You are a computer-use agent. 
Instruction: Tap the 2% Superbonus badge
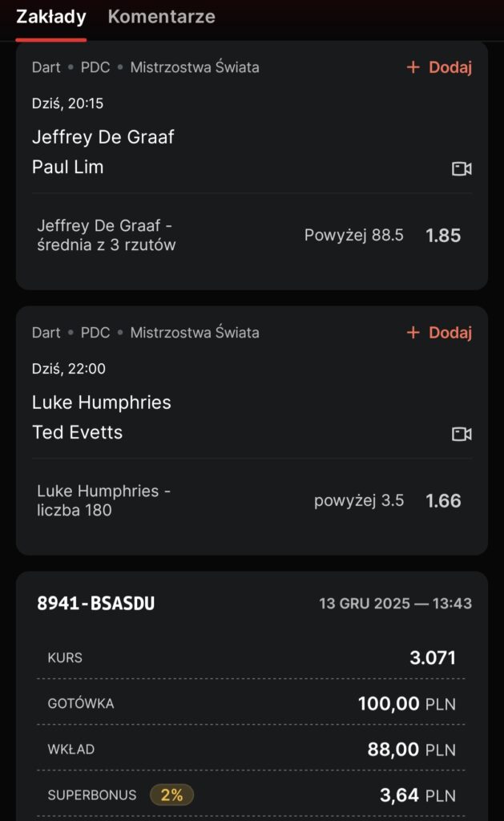pos(171,795)
